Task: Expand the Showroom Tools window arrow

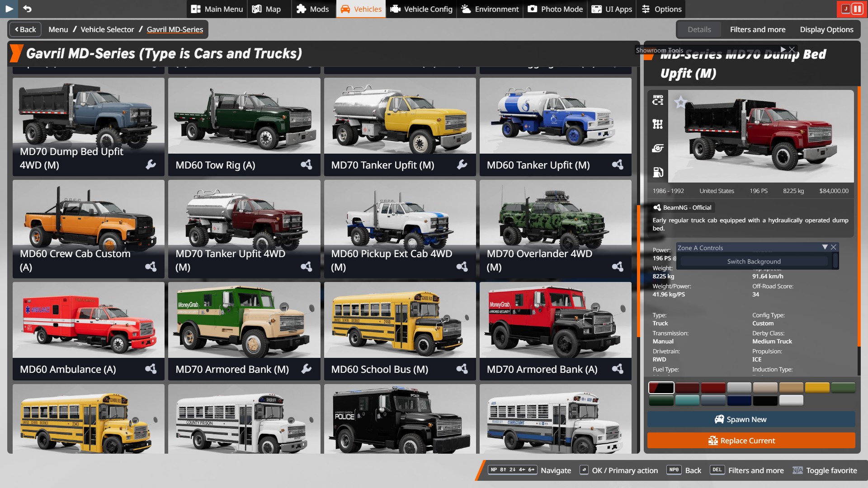Action: [x=783, y=49]
